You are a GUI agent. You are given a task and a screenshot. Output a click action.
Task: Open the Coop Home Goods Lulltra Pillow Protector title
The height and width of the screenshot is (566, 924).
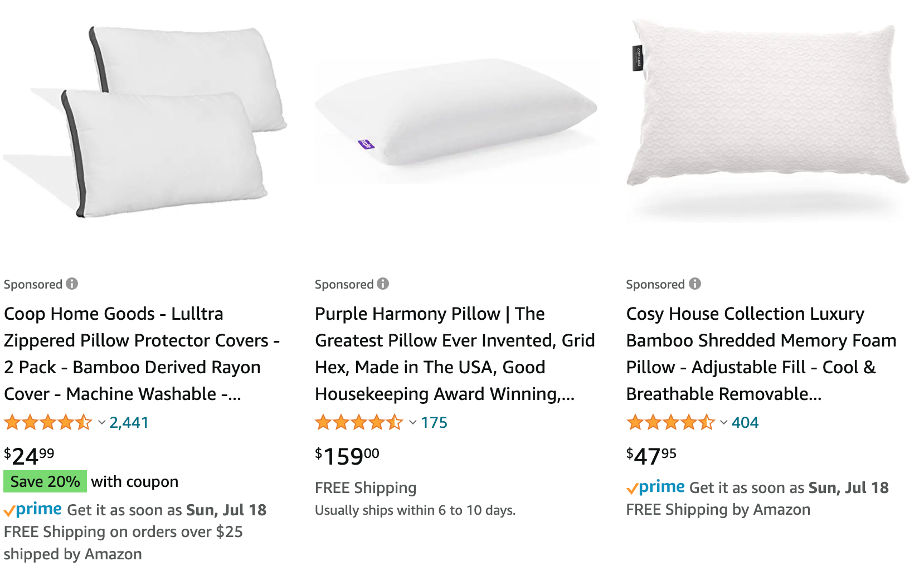pos(142,354)
